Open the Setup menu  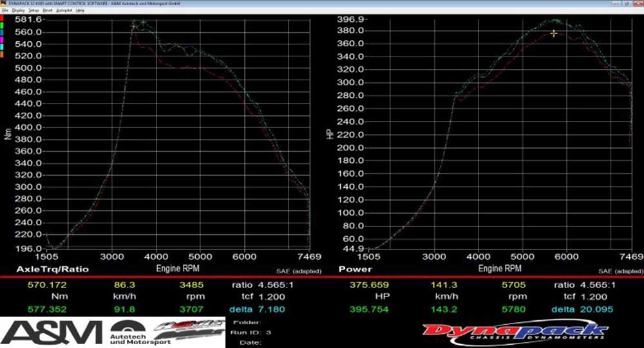pos(33,11)
